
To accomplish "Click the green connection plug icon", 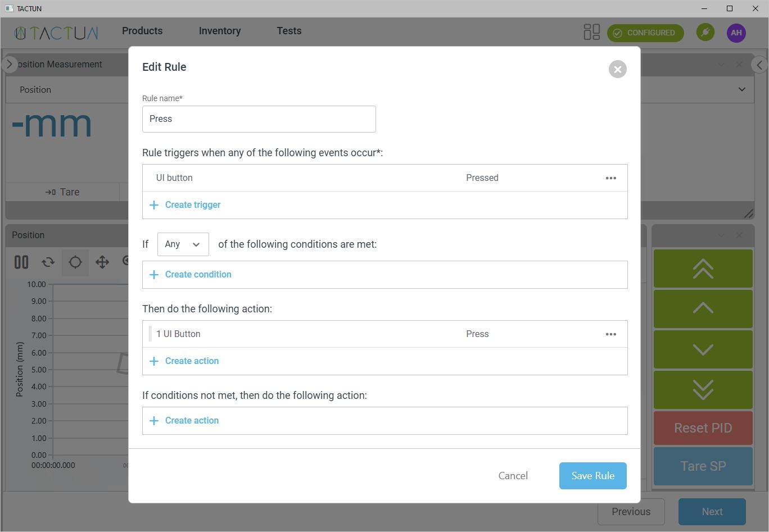I will (x=705, y=32).
